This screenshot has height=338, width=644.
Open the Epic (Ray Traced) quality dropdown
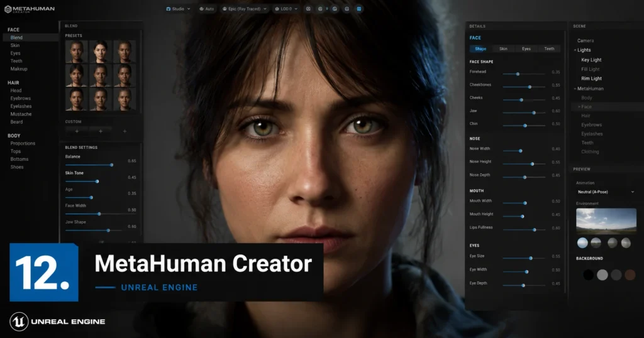click(x=245, y=9)
